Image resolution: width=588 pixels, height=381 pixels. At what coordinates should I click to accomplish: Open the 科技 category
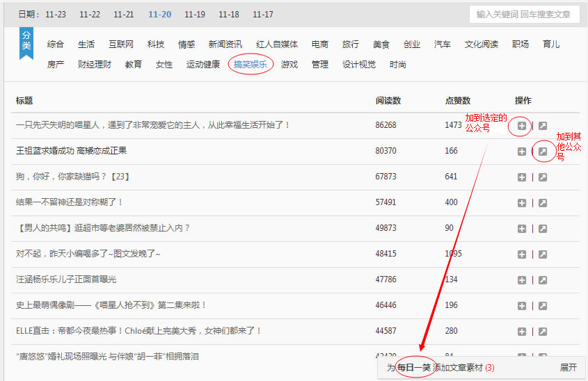(x=156, y=44)
